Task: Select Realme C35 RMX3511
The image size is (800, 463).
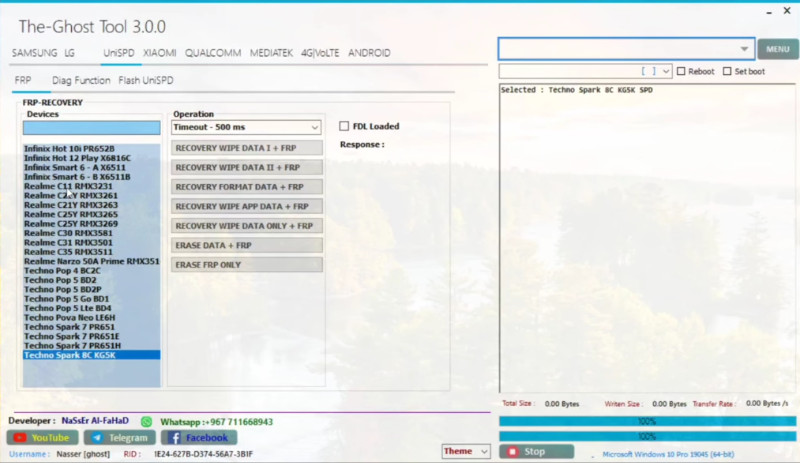Action: pyautogui.click(x=68, y=252)
